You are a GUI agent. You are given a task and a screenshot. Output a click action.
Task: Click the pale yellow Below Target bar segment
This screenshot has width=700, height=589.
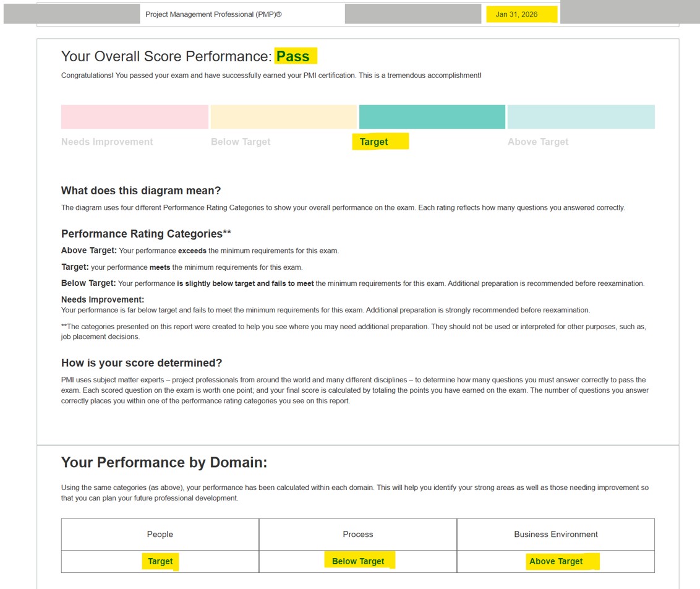click(283, 117)
